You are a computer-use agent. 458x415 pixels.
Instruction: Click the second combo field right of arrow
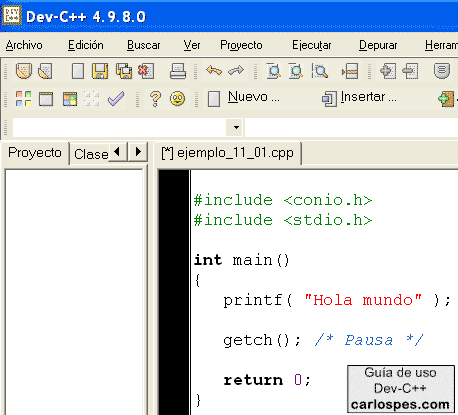click(351, 127)
